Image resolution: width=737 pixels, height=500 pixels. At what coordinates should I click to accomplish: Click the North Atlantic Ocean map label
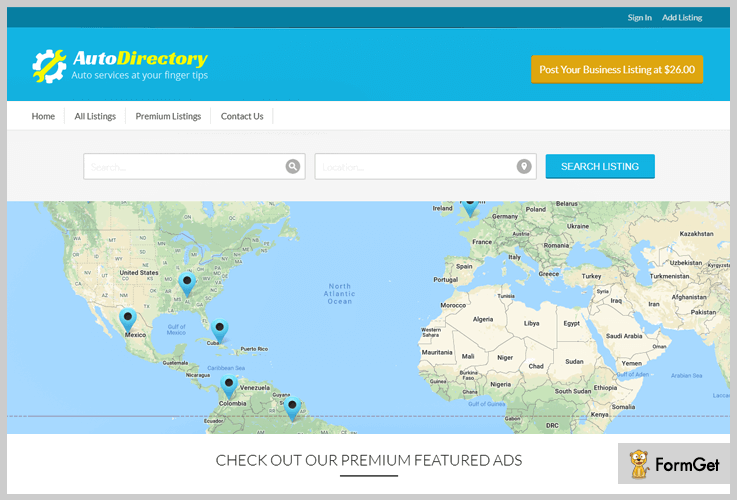[339, 294]
